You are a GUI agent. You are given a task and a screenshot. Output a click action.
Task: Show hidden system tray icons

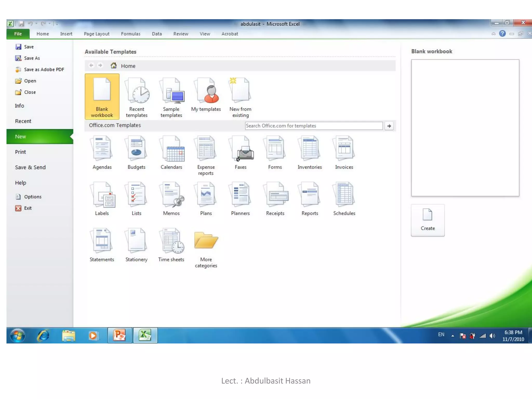453,336
